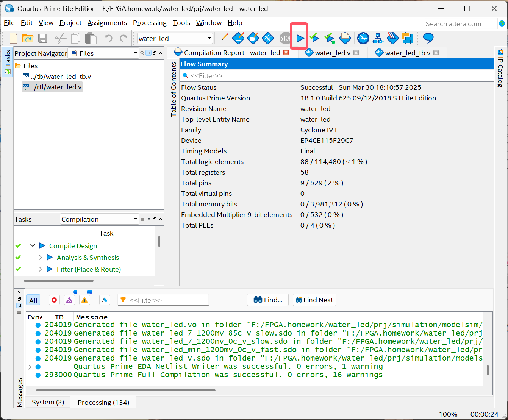
Task: Create a new file with the blank page icon
Action: tap(14, 38)
